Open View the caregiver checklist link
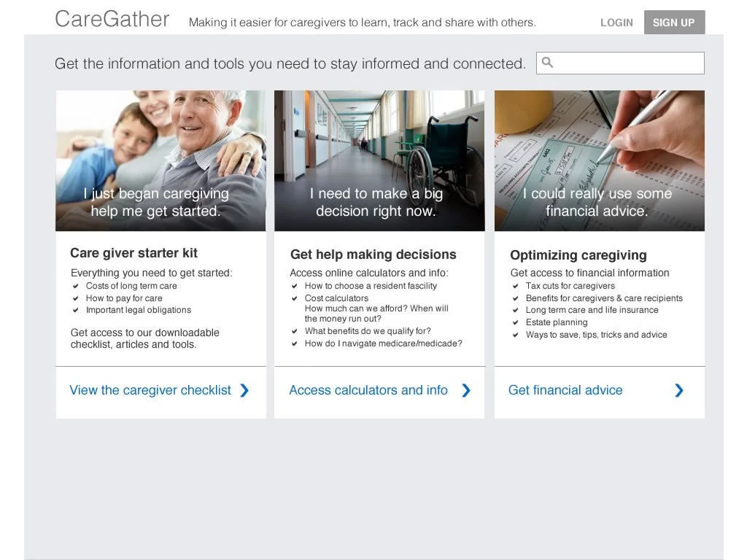The width and height of the screenshot is (747, 560). (x=150, y=390)
